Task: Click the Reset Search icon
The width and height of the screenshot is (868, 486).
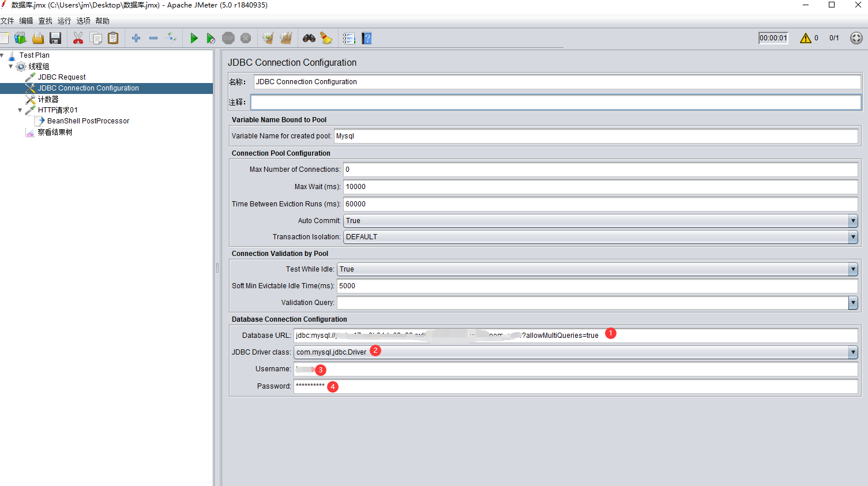Action: click(326, 38)
